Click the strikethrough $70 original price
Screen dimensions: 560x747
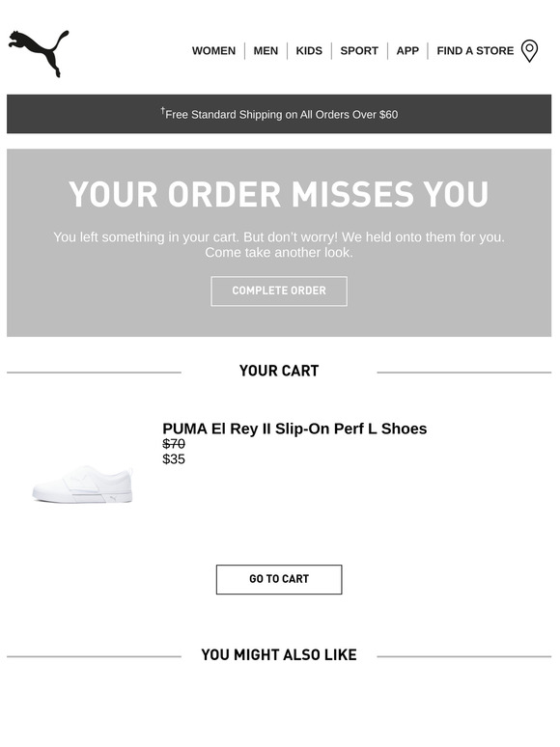click(x=174, y=444)
